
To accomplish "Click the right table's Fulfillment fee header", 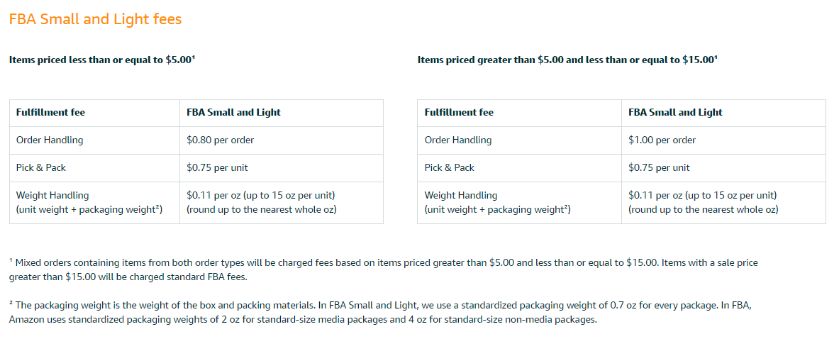I will click(x=459, y=113).
